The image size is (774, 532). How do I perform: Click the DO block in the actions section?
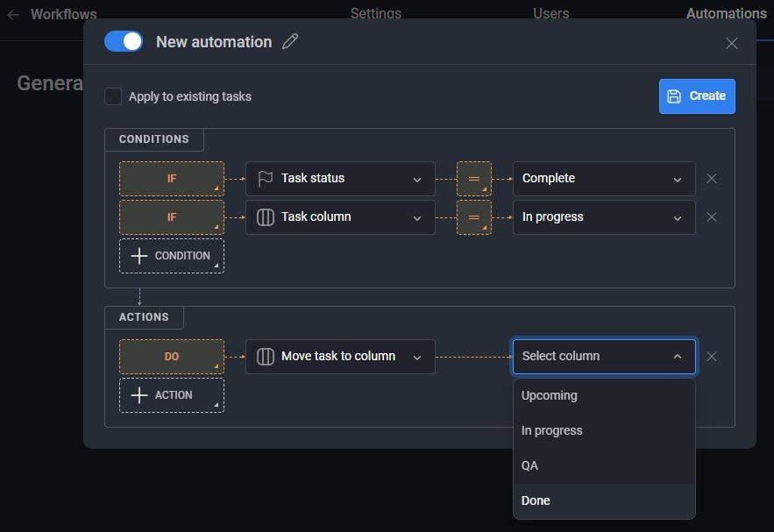pos(171,356)
